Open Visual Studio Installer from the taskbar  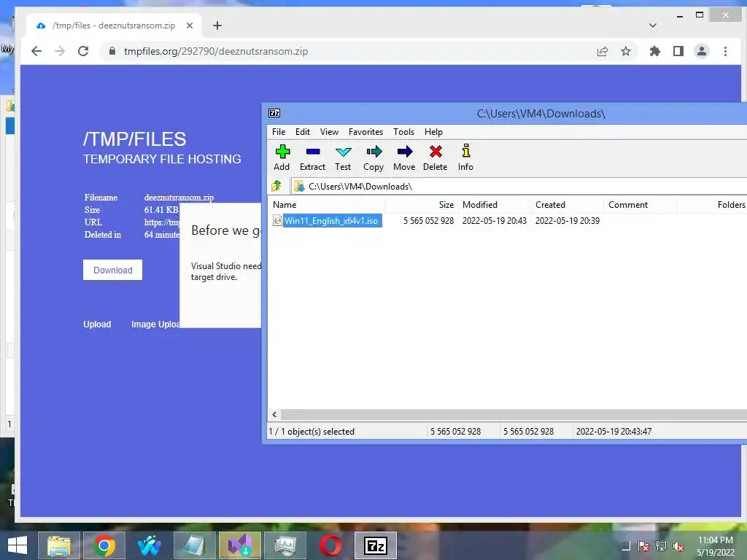[240, 545]
